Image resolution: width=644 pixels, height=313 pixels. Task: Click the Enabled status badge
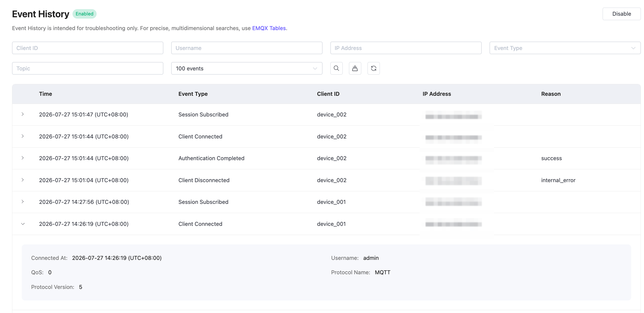[x=84, y=14]
